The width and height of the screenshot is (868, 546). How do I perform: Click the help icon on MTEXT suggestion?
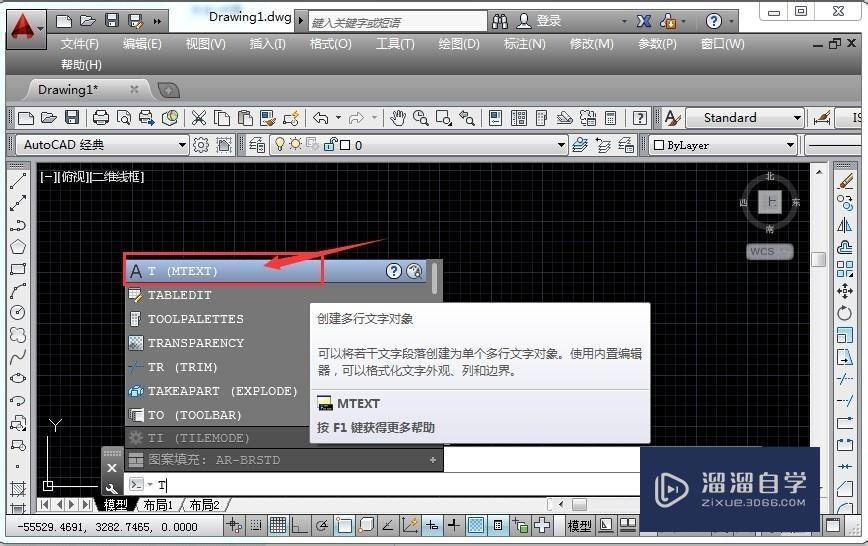pos(393,271)
